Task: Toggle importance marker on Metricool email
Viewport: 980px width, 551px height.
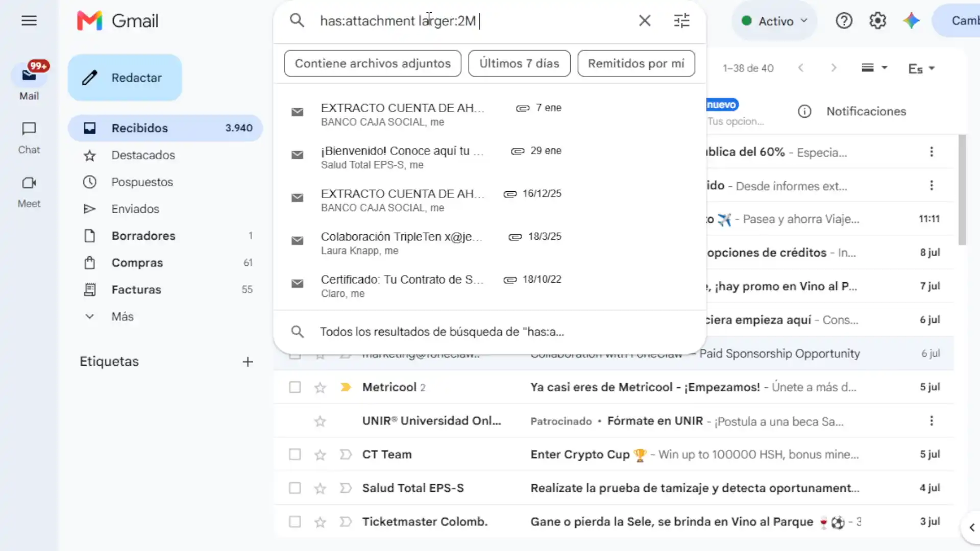Action: point(346,387)
